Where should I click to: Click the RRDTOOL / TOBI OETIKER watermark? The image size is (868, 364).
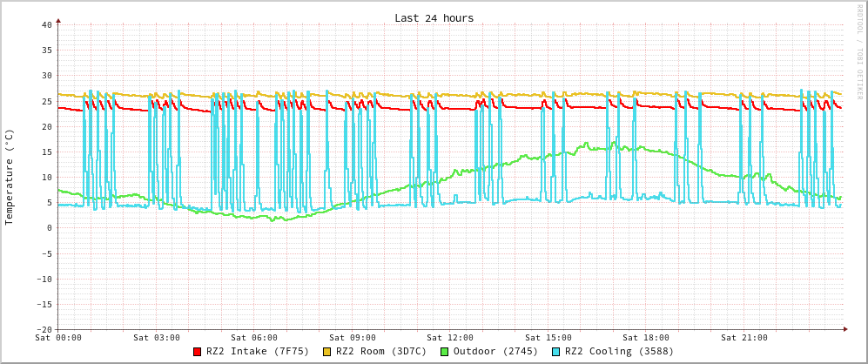point(858,52)
